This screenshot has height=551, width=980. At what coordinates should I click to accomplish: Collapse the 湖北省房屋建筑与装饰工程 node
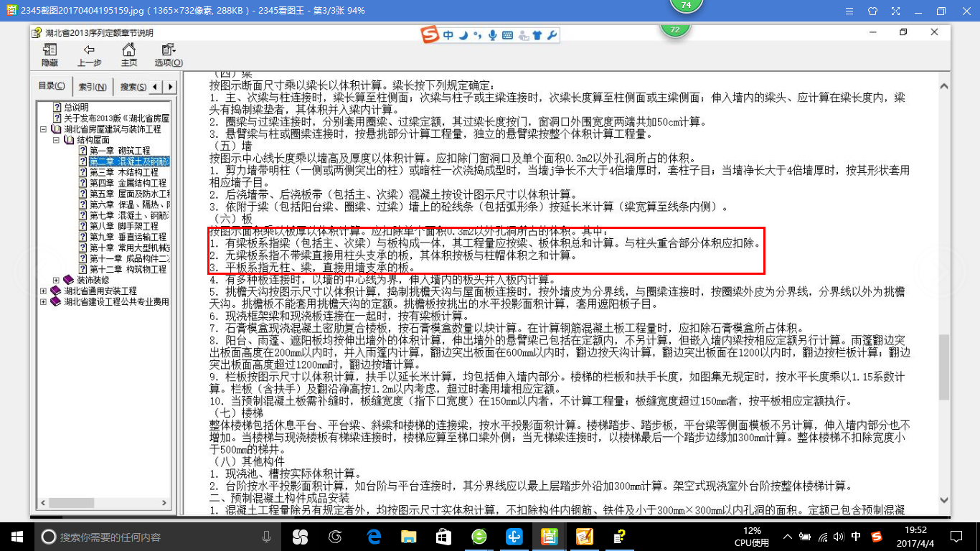43,129
